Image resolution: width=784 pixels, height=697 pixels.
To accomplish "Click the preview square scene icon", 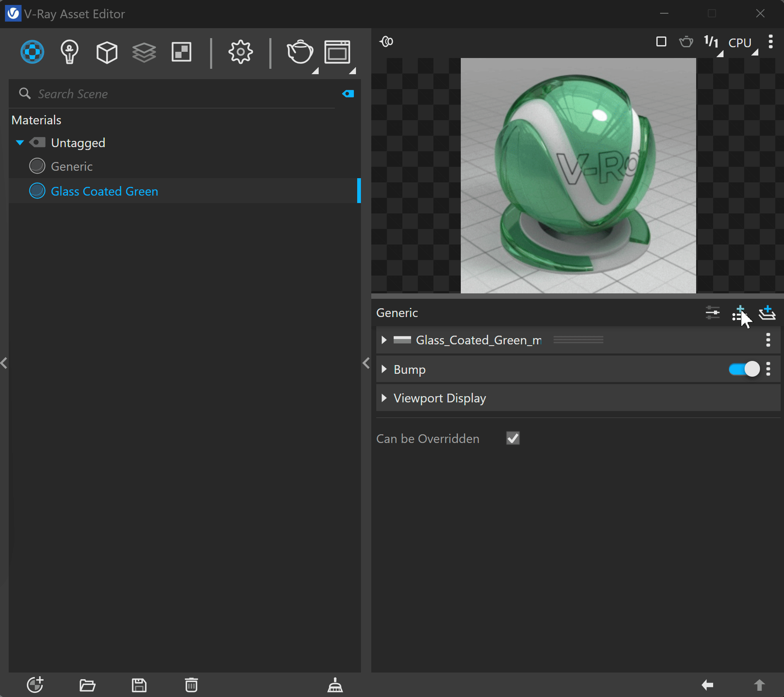I will 661,41.
